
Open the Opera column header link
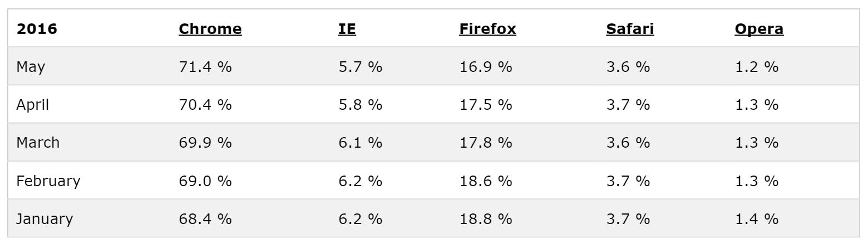(759, 29)
